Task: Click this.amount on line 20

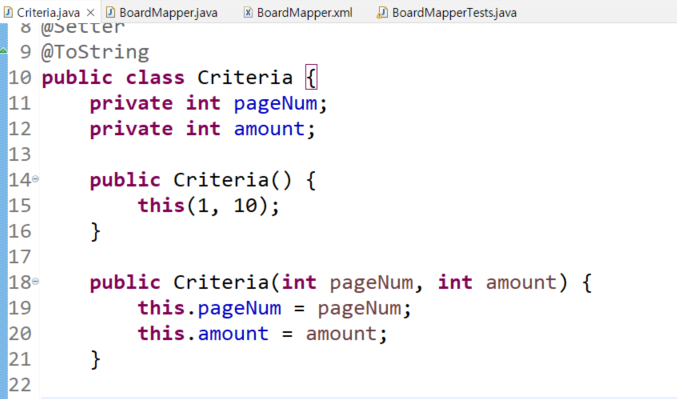Action: 203,334
